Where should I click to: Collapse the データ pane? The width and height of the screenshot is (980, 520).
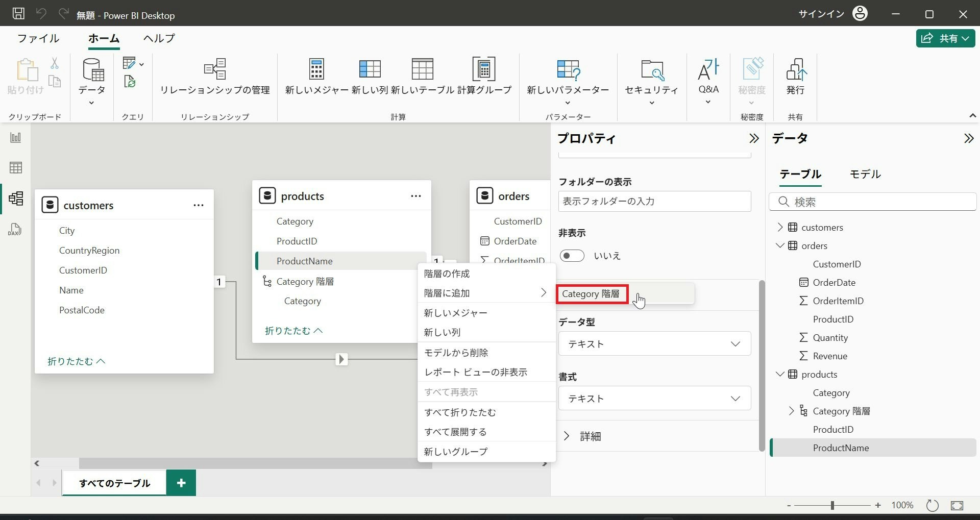coord(968,138)
